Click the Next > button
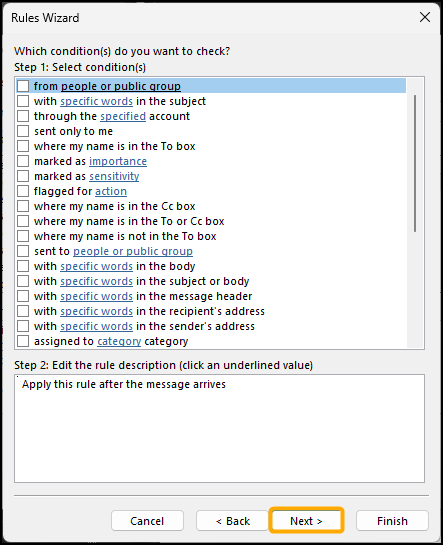 (306, 520)
